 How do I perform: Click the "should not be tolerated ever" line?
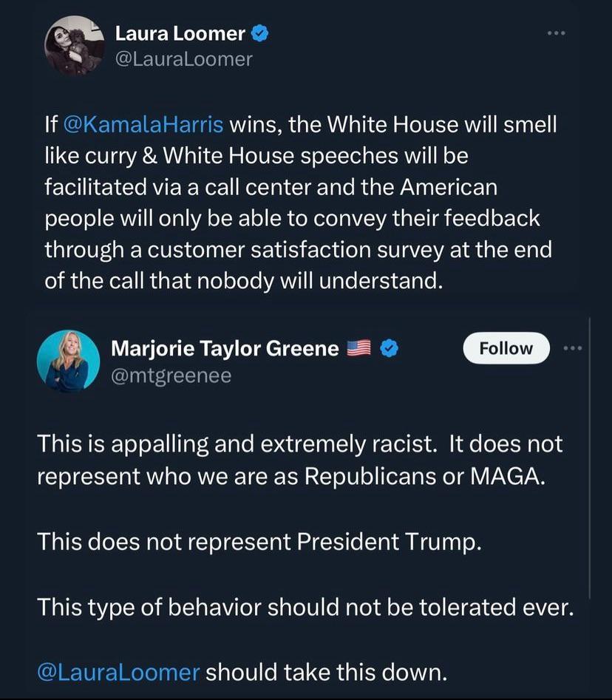[305, 608]
